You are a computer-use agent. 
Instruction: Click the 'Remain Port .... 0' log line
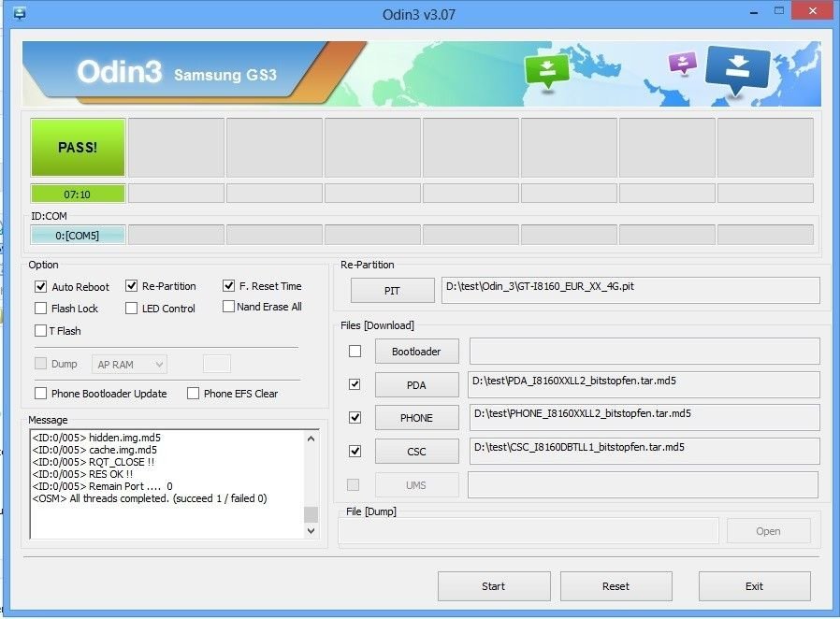click(102, 486)
